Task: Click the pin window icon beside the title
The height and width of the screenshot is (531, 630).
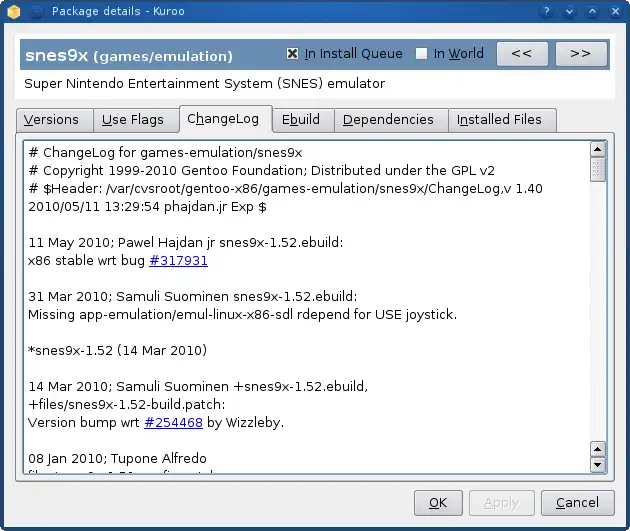Action: [x=36, y=11]
